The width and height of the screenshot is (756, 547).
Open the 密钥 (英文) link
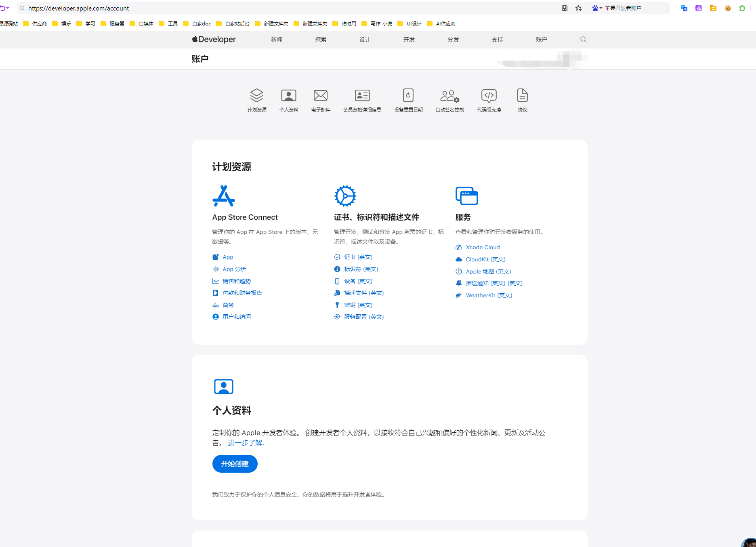point(358,305)
